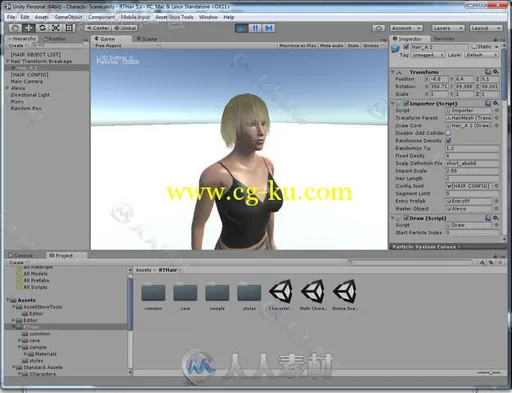Image resolution: width=512 pixels, height=393 pixels.
Task: Select Main Camera in Hierarchy
Action: coord(27,81)
